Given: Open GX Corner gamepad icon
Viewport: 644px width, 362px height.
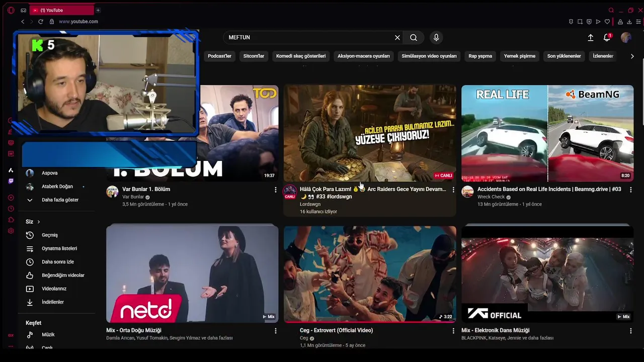Looking at the screenshot, I should tap(24, 10).
